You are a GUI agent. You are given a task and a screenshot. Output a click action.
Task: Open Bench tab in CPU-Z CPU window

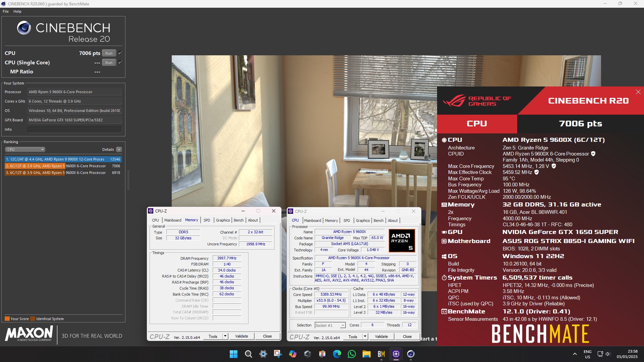click(x=378, y=221)
